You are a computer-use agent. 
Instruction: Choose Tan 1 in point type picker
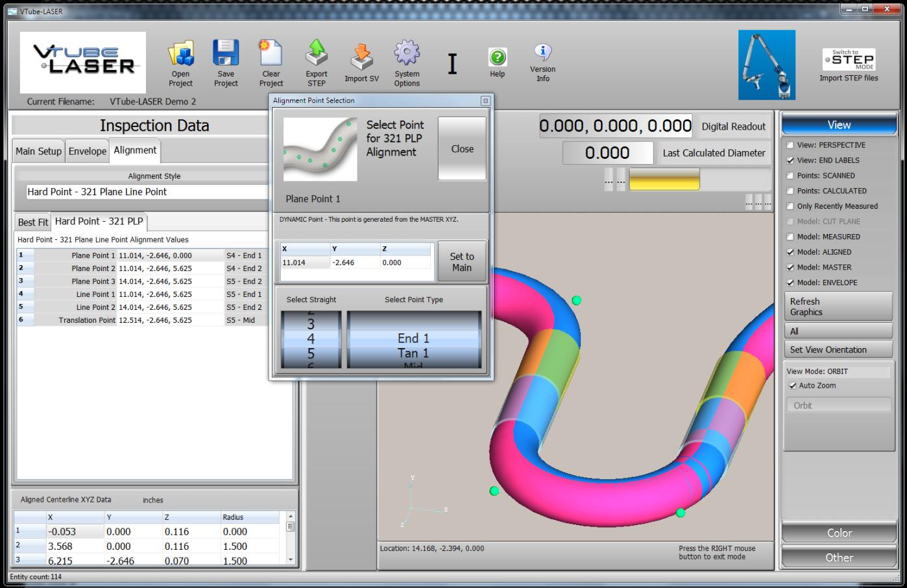point(413,353)
